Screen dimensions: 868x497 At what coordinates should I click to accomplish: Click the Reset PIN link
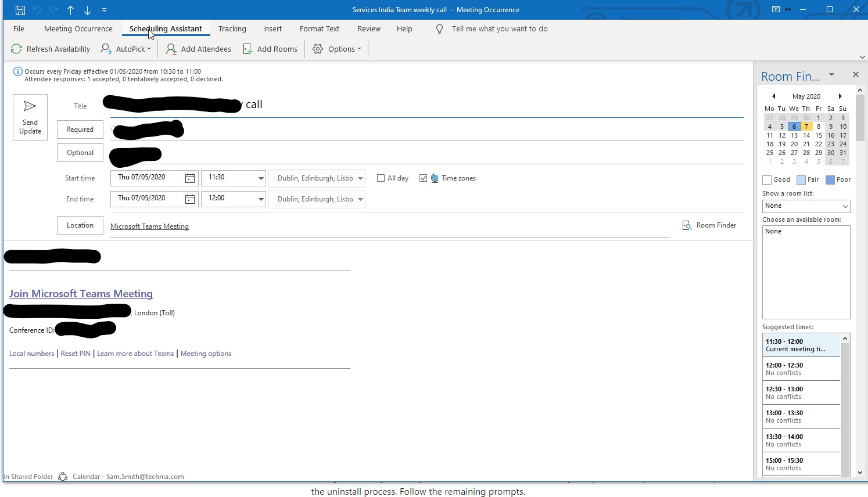(76, 354)
